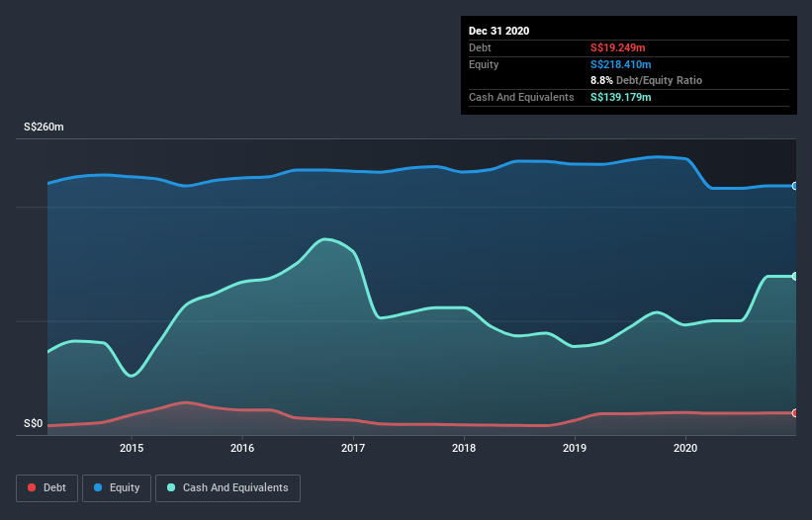Click the tooltip's Cash And Equivalents label
The image size is (812, 520).
coord(521,97)
